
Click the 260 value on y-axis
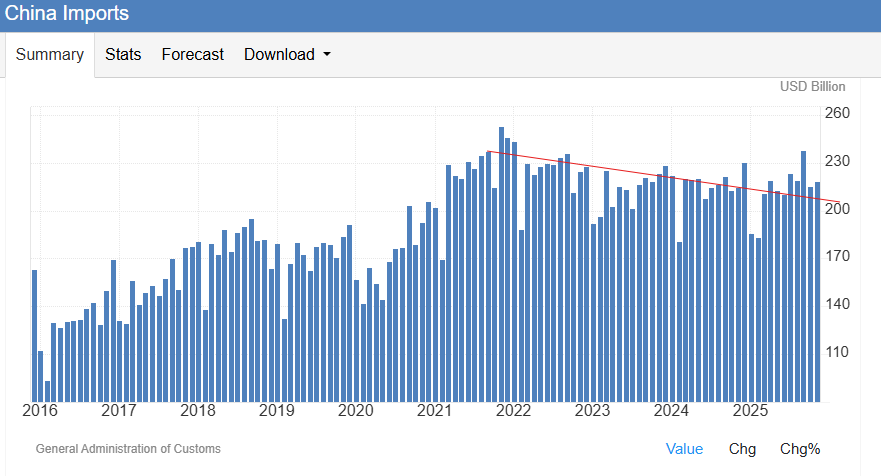click(836, 113)
